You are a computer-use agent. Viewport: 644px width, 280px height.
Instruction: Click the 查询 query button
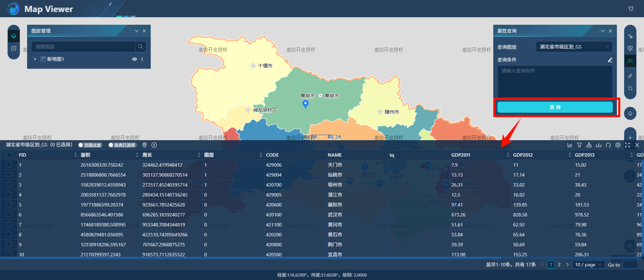click(555, 107)
